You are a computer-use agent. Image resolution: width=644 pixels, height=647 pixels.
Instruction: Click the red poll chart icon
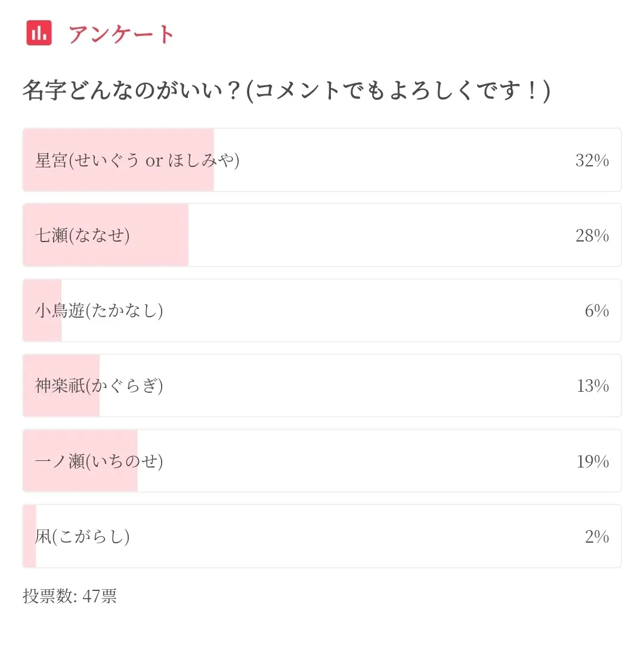39,33
